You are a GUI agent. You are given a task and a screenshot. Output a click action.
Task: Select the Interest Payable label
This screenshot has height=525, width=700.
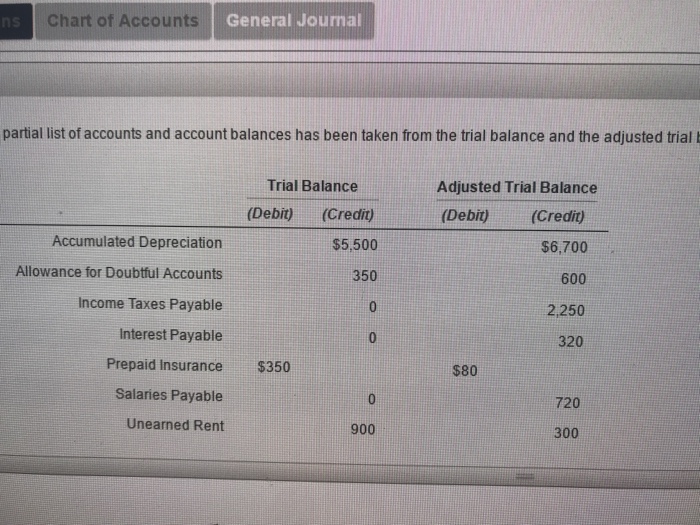(171, 334)
